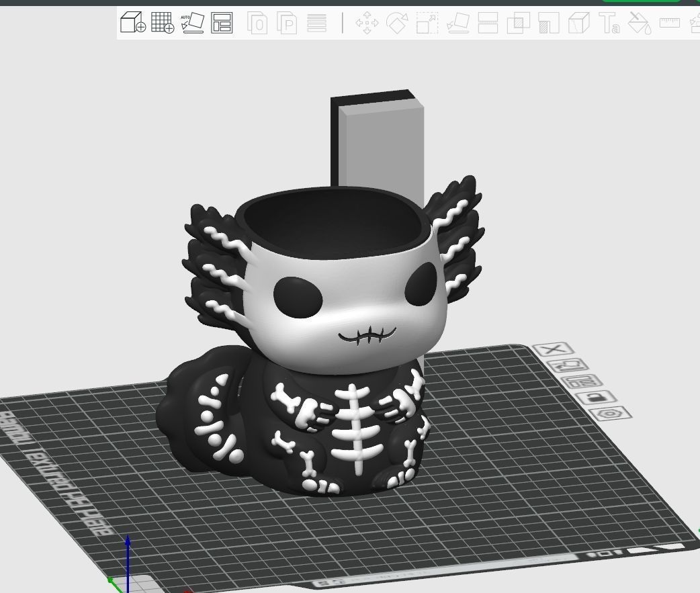Image resolution: width=700 pixels, height=593 pixels.
Task: Open the Color painting bucket tool
Action: 640,23
